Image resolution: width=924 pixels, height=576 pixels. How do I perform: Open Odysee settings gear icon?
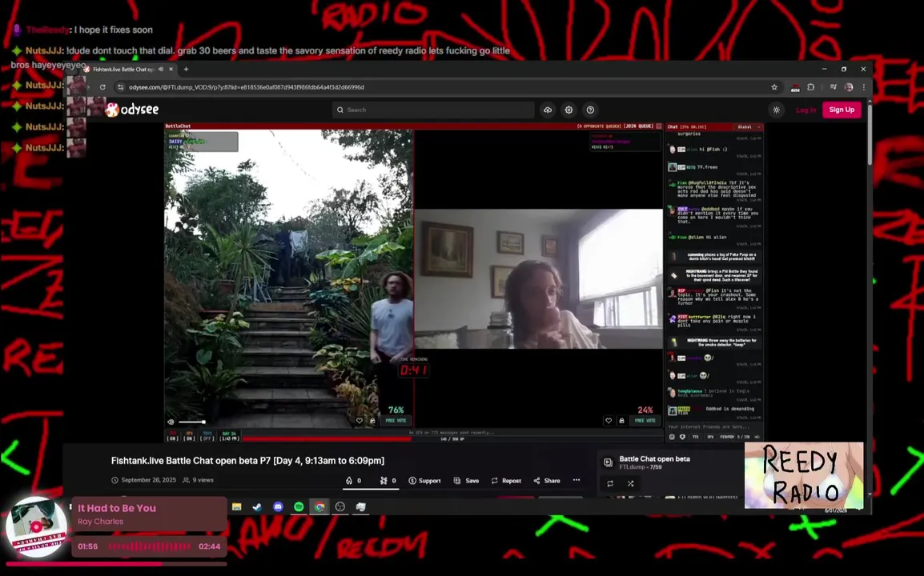[x=568, y=110]
